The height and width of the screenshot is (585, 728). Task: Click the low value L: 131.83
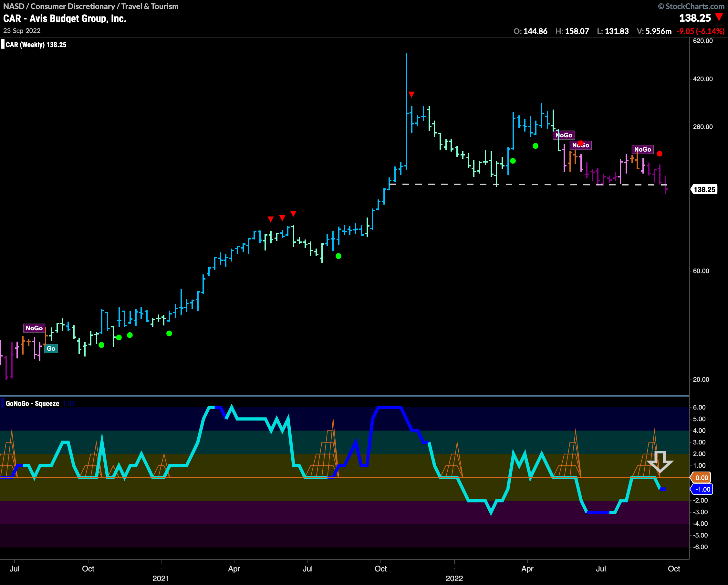pyautogui.click(x=612, y=31)
